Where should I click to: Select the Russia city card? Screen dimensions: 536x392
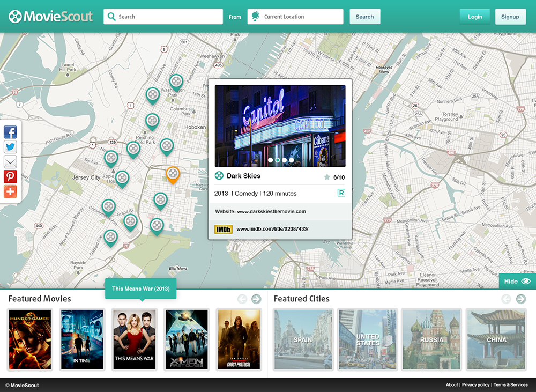tap(431, 339)
